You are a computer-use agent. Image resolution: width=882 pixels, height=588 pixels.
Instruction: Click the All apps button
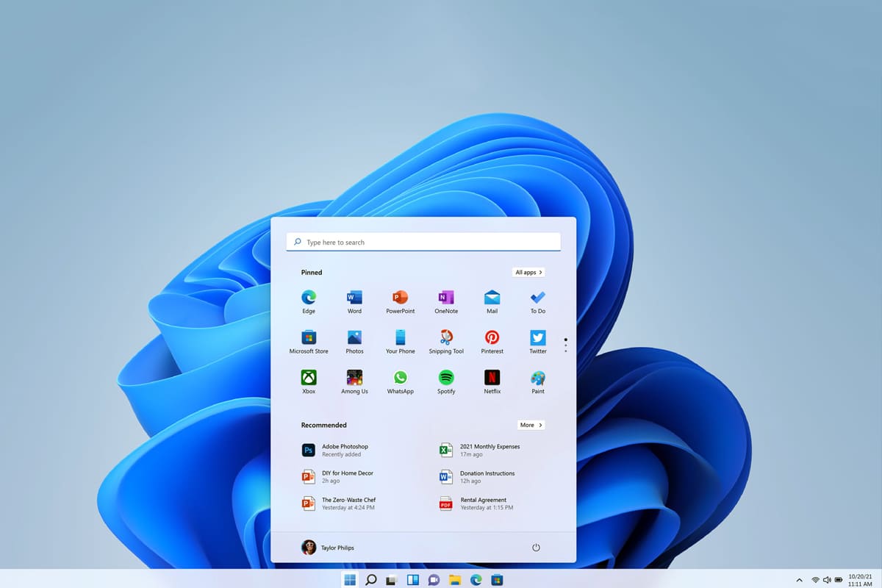tap(528, 272)
